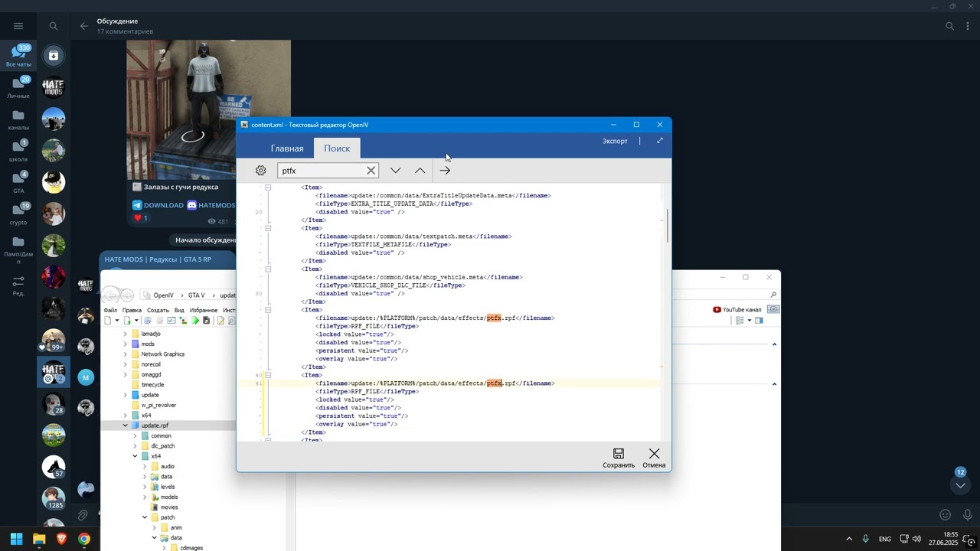Jump to the previous search match arrow
Screen dimensions: 980x551
coord(420,171)
